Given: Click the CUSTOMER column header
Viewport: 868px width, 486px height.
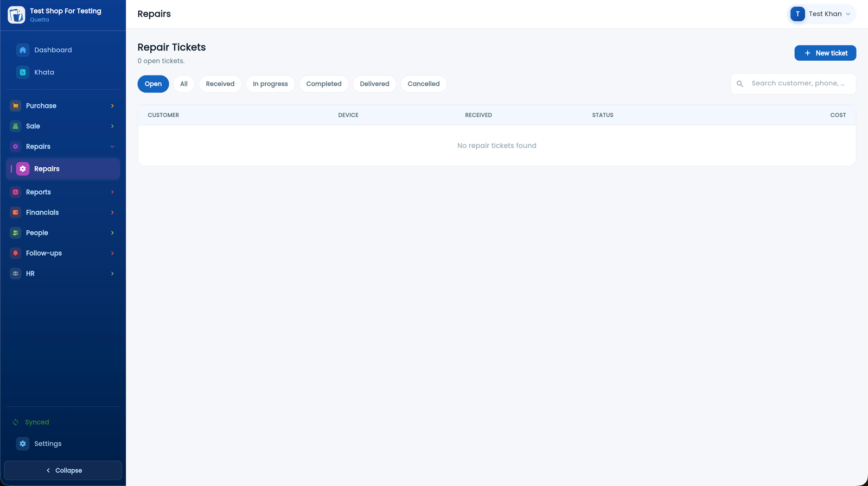Looking at the screenshot, I should [x=163, y=115].
